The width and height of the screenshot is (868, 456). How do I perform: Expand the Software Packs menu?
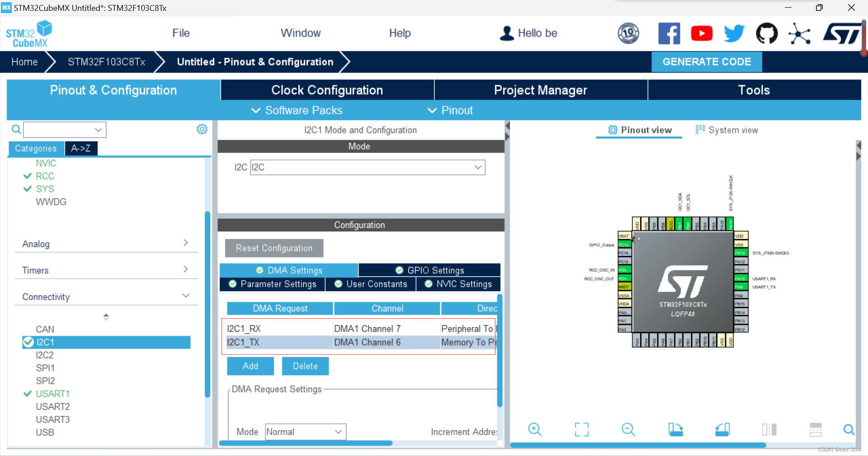(x=297, y=110)
